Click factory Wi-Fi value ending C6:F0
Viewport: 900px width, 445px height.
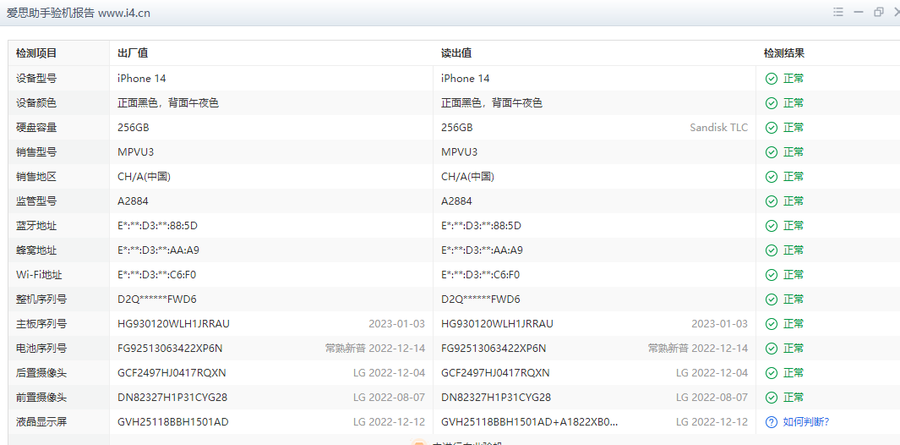157,275
